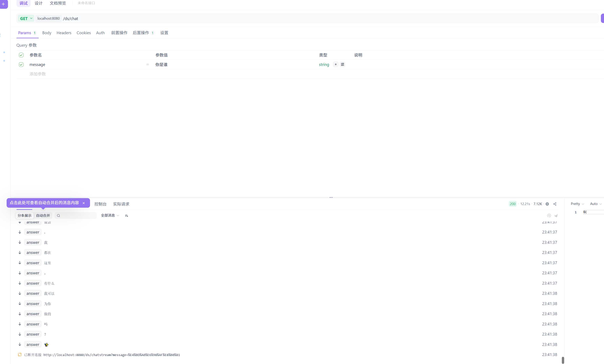Click the link icon next to string type
The height and width of the screenshot is (364, 604).
pos(343,64)
